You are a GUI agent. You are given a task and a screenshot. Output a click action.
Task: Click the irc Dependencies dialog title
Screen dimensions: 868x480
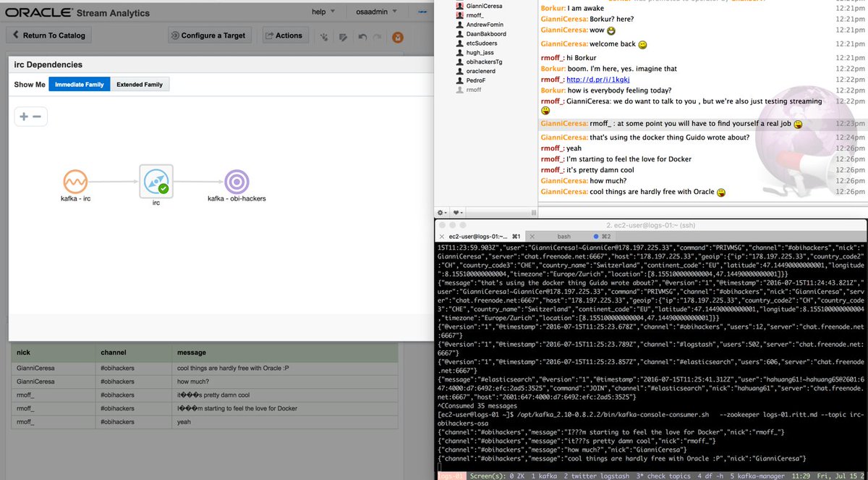point(48,64)
